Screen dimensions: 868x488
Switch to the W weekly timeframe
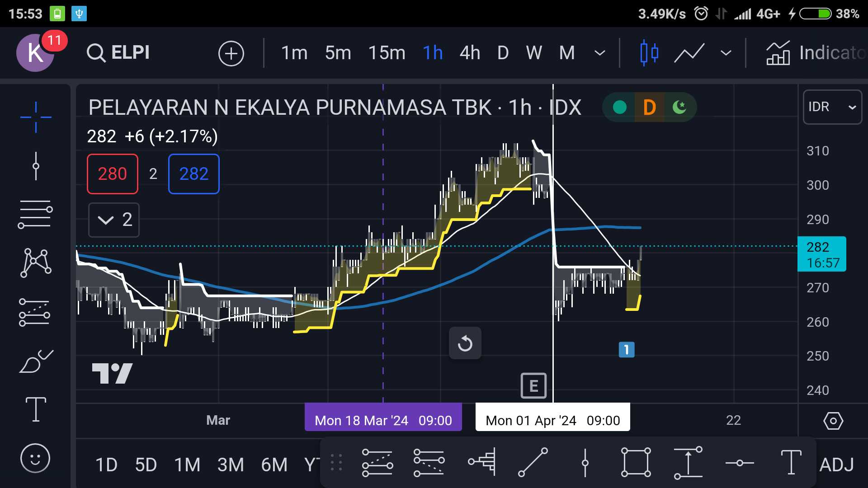(534, 52)
